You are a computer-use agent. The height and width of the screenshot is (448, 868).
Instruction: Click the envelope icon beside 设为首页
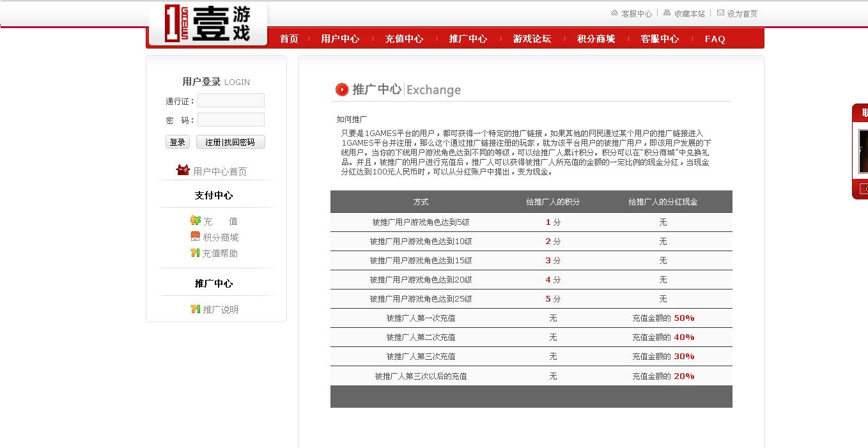[x=720, y=12]
